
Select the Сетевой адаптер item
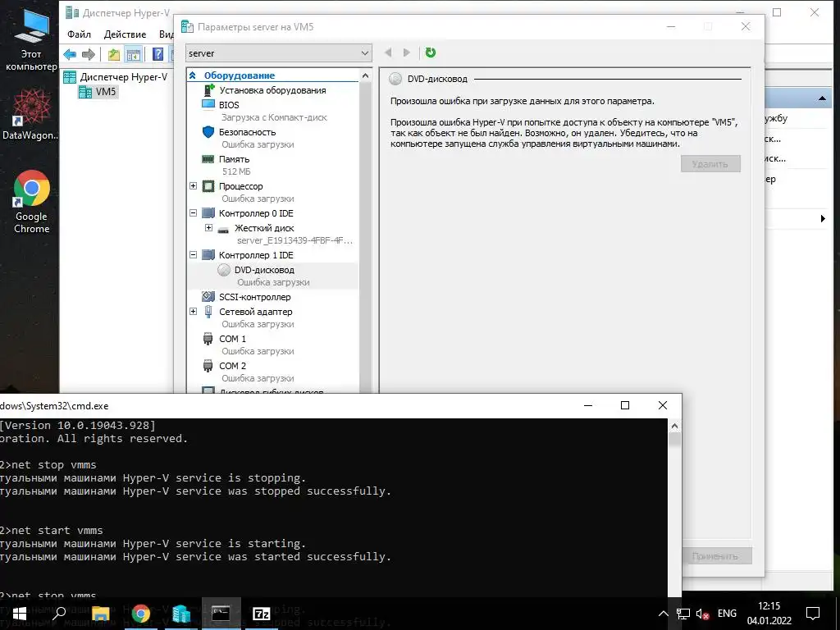(x=256, y=312)
